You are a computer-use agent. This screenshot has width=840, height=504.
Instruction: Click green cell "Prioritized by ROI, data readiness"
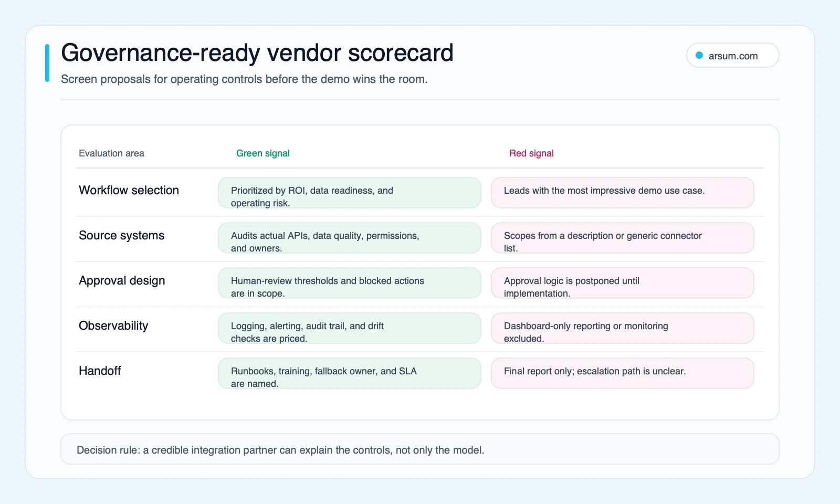point(350,193)
